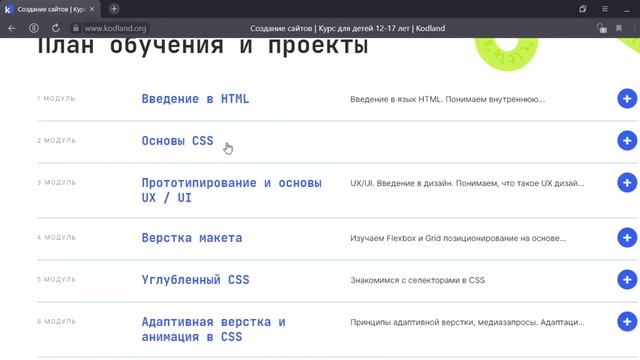Click description 'Введение в язык HTML. Понимаем внутреннюю...'
Screen dimensions: 640x360
(447, 99)
